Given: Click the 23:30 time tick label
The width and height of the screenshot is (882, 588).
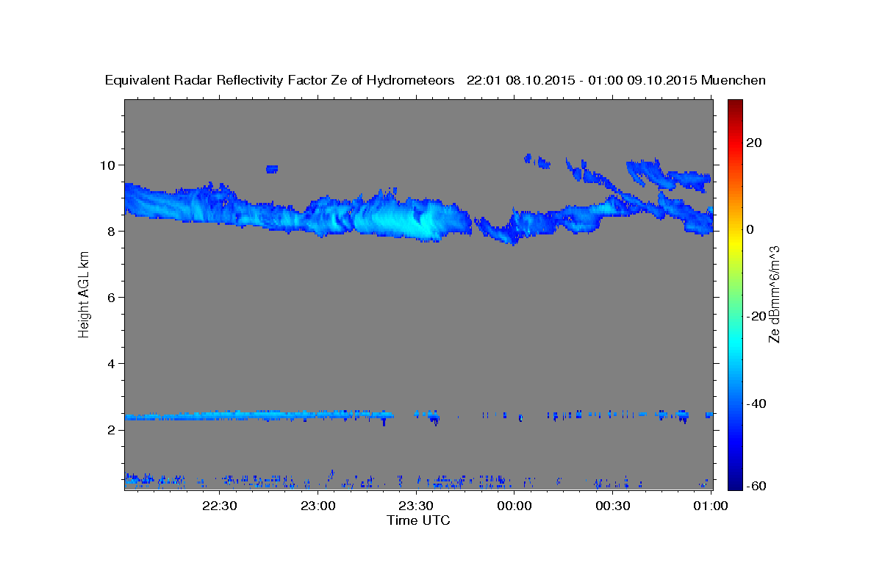Looking at the screenshot, I should 416,506.
